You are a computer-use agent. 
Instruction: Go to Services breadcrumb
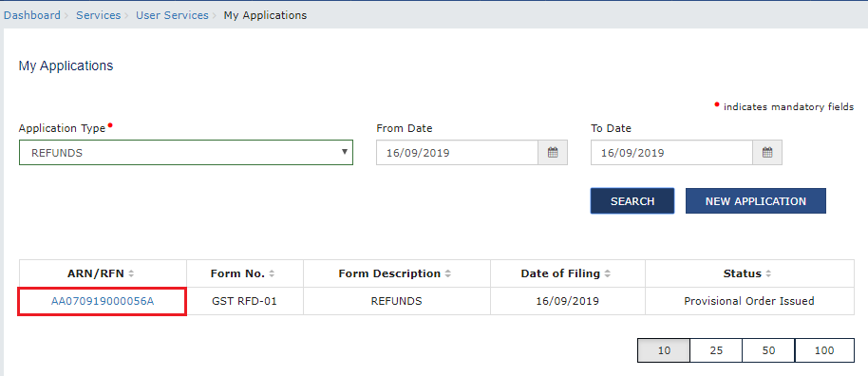point(99,15)
